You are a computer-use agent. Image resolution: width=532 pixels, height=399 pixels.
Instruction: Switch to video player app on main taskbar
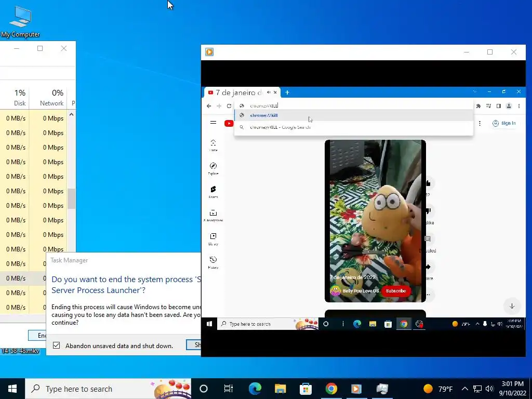pos(356,389)
